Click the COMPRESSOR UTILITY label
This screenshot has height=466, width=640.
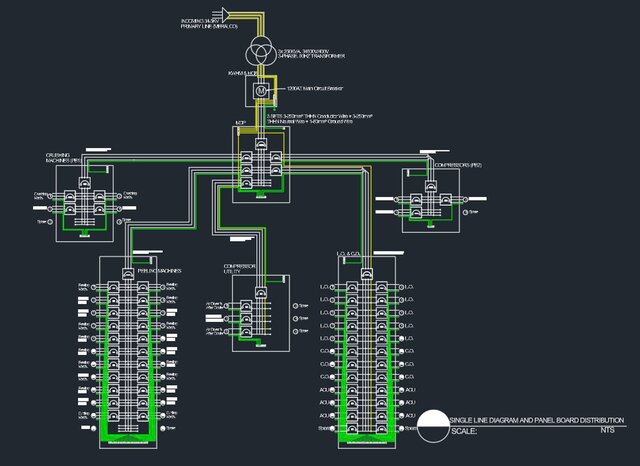point(239,269)
